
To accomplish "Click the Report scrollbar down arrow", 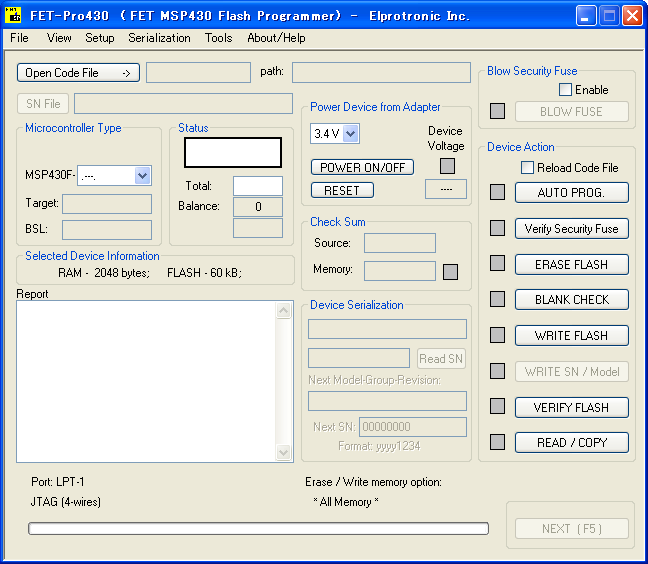I will click(x=284, y=452).
